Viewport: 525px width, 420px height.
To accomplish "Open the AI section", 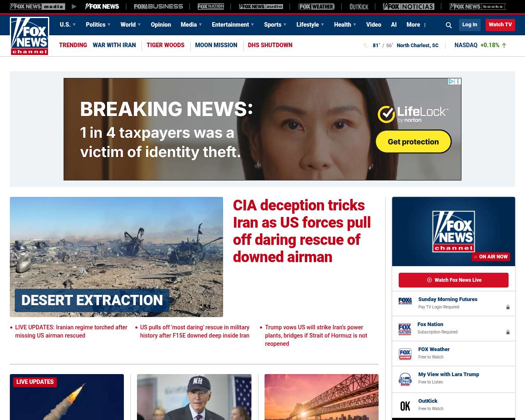I will 394,25.
